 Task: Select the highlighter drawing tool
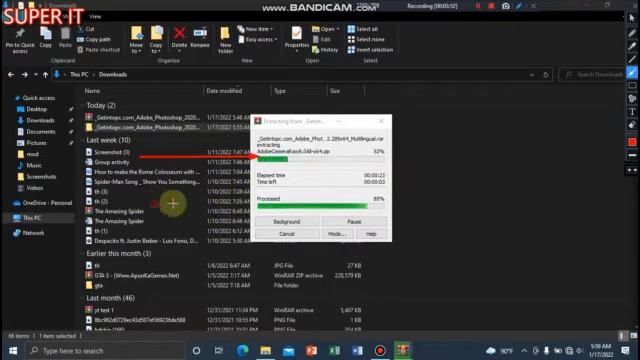coord(632,46)
